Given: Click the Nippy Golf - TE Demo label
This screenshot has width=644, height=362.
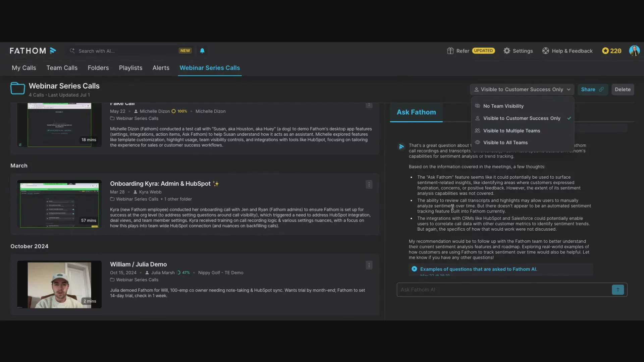Looking at the screenshot, I should click(221, 273).
